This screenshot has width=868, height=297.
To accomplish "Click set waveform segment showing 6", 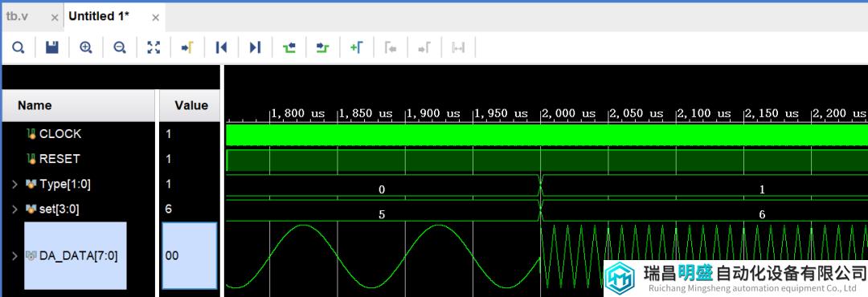I will pos(704,210).
